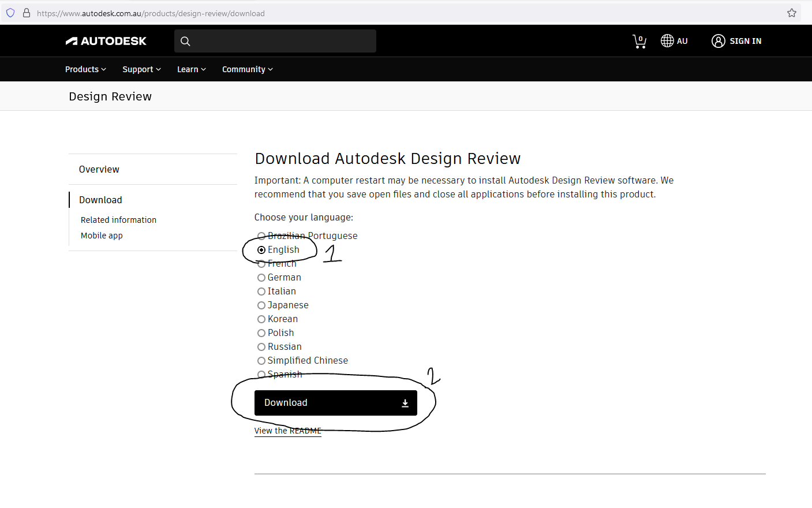Select the Polish language radio button
The image size is (812, 508).
[261, 333]
